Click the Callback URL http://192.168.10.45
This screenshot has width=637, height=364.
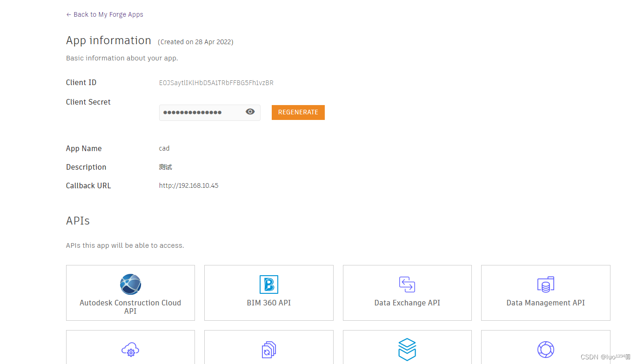[x=188, y=185]
